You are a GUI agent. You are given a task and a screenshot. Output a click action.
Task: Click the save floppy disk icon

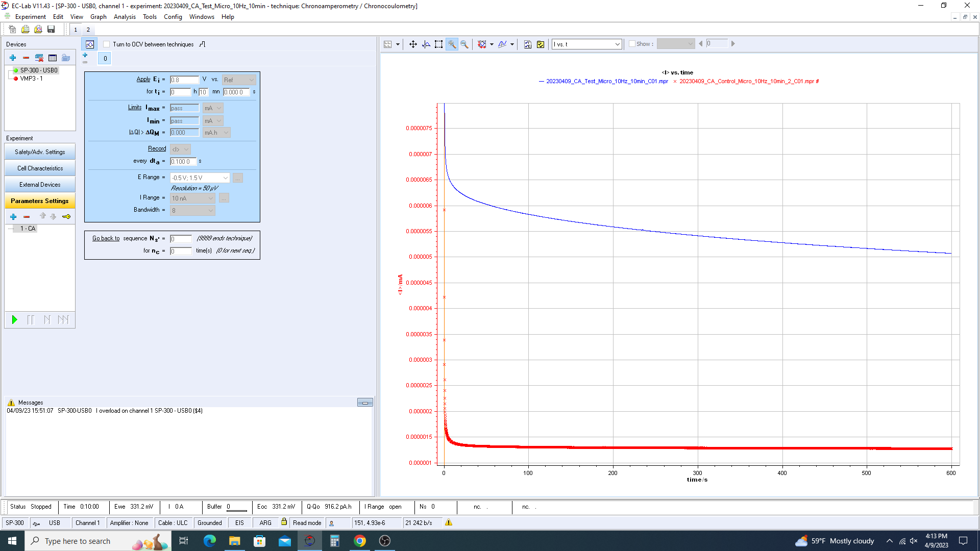click(x=51, y=30)
